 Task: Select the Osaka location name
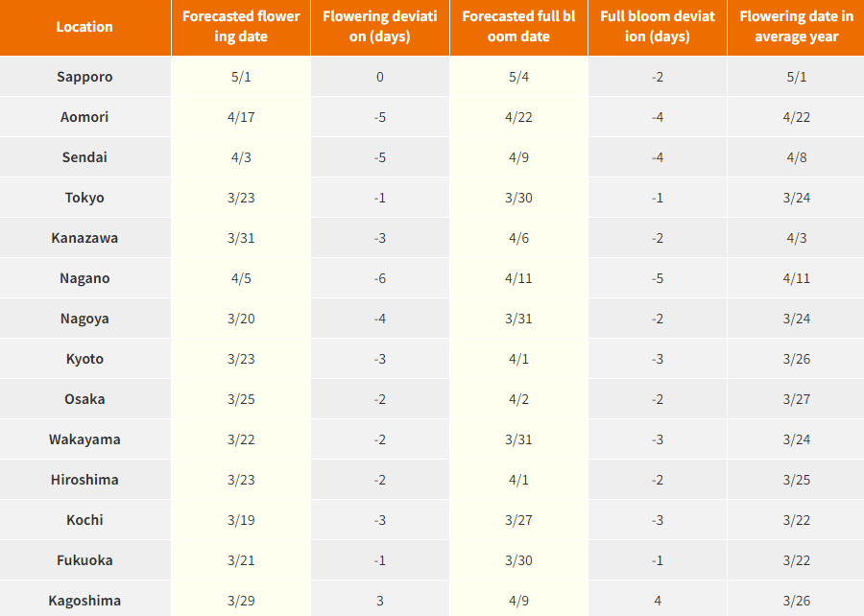click(x=84, y=399)
